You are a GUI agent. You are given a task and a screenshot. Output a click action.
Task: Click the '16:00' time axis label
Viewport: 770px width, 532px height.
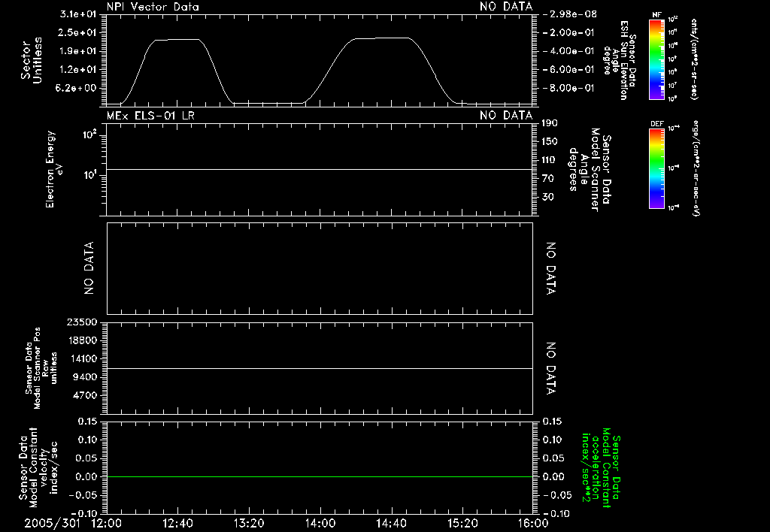(x=533, y=523)
